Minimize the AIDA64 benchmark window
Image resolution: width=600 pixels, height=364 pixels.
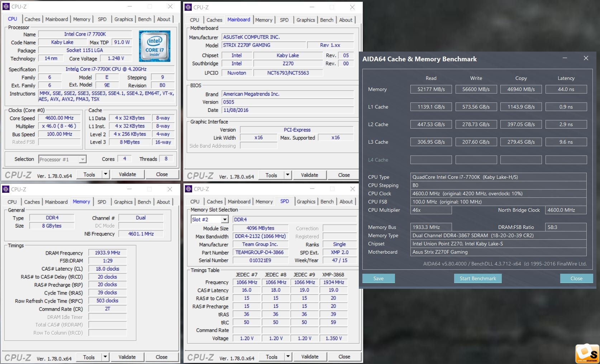(x=565, y=58)
